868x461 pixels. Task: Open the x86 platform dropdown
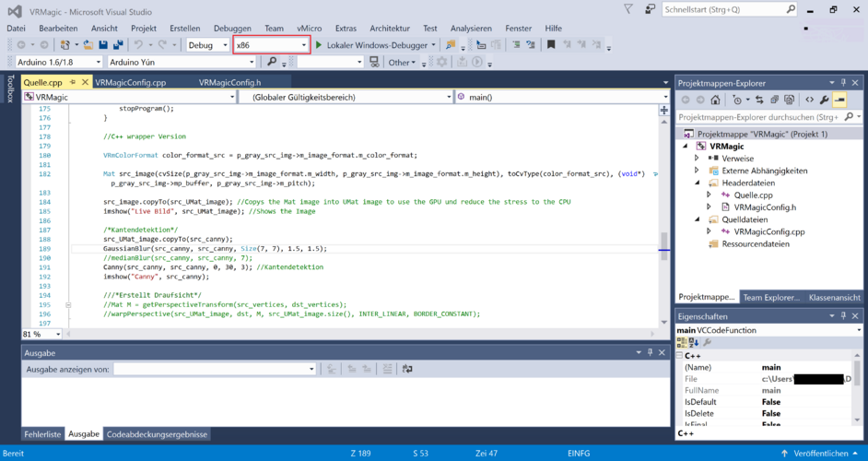tap(304, 45)
